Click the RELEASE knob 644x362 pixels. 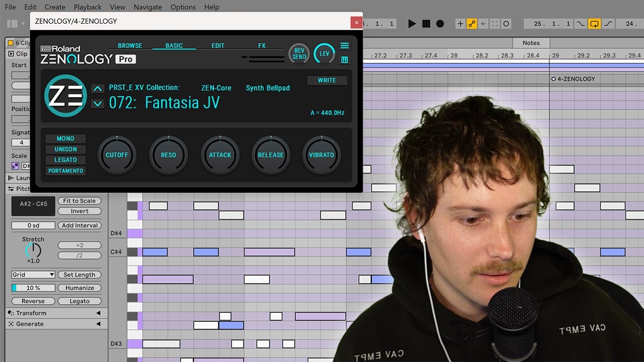click(x=271, y=155)
